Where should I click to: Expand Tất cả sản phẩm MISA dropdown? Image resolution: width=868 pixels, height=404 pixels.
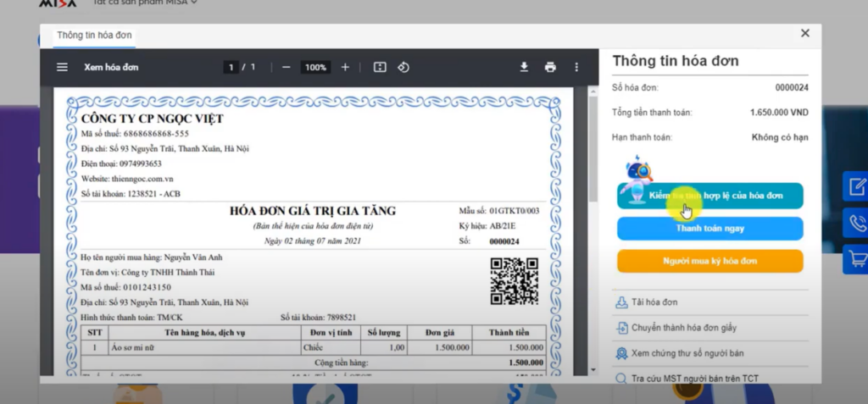click(x=145, y=3)
